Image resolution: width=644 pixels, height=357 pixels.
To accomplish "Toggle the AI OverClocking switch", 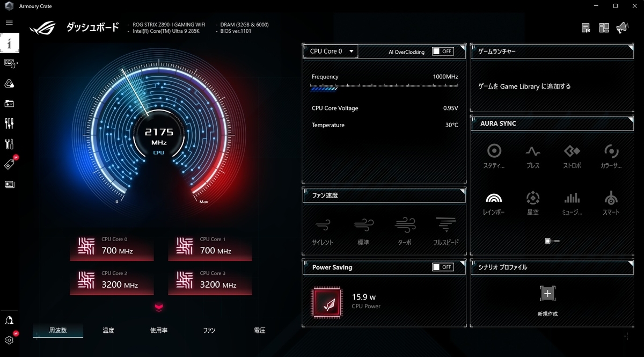I will tap(443, 52).
